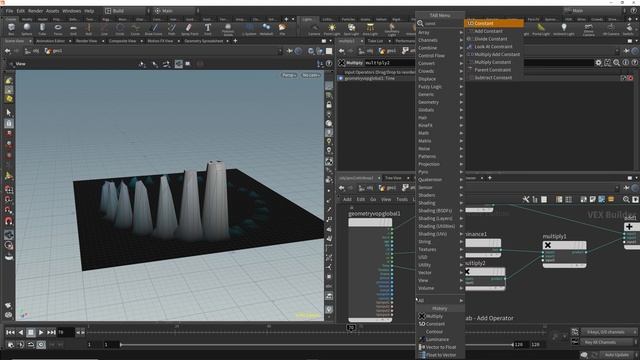Click the Play forward button
The width and height of the screenshot is (640, 360).
click(41, 333)
